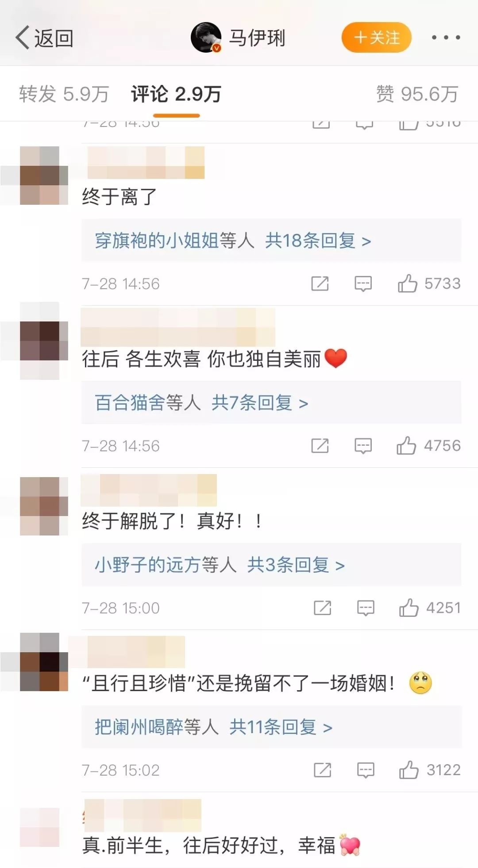Open 共11条回复 replies from 把阑州喝醉

(x=281, y=727)
